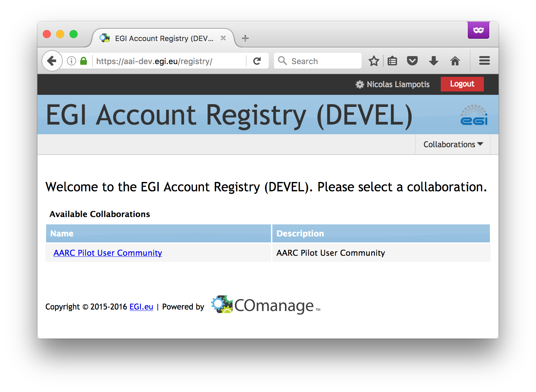Click the Name column header
Image resolution: width=536 pixels, height=392 pixels.
158,233
